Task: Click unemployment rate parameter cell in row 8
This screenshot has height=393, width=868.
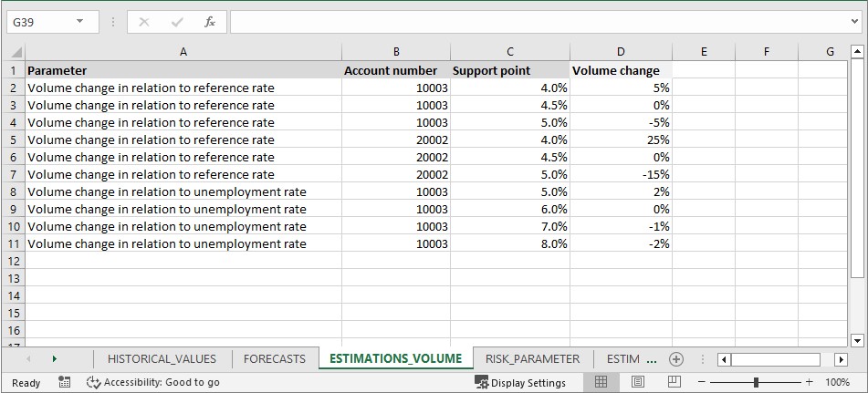Action: tap(183, 191)
